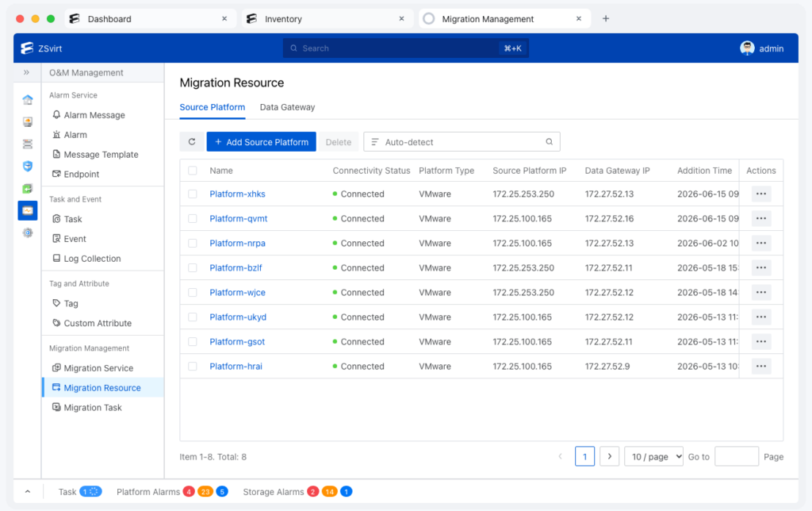The image size is (812, 511).
Task: Open the Platform-hrai link
Action: coord(236,367)
